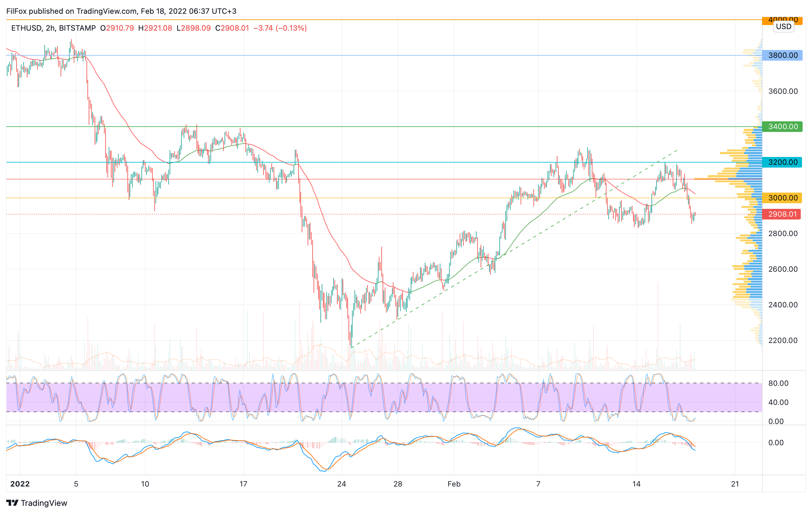Click the 80.00 stochastic overbought level label
Viewport: 812px width, 514px height.
point(778,383)
